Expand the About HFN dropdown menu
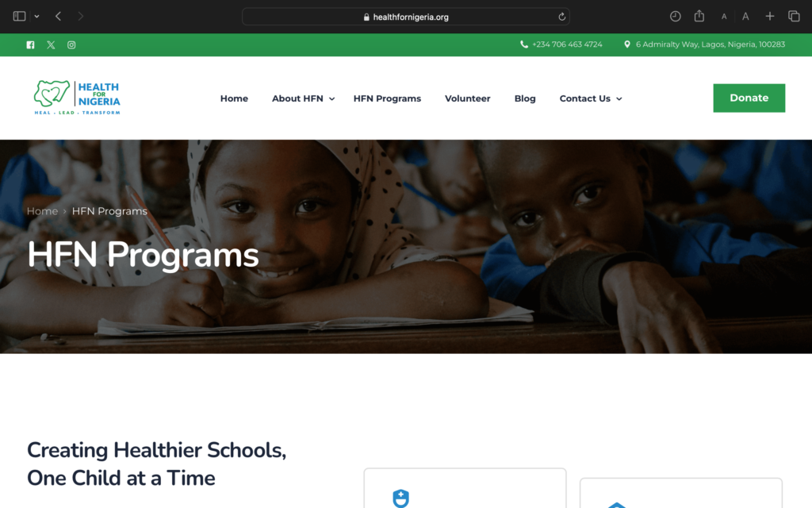Screen dimensions: 812x508 (304, 98)
